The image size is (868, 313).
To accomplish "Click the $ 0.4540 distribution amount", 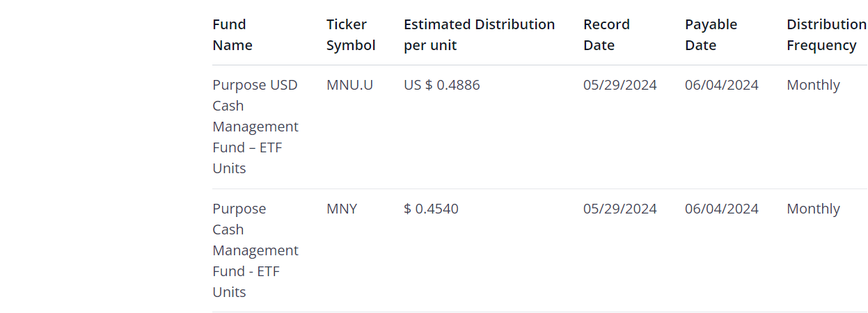I will point(431,209).
